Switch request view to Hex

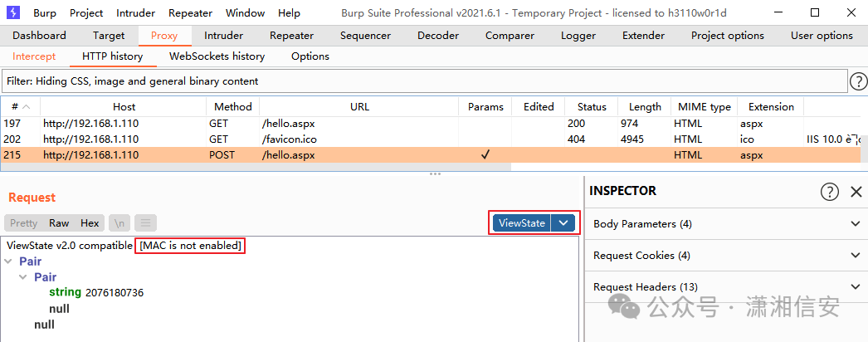tap(90, 223)
